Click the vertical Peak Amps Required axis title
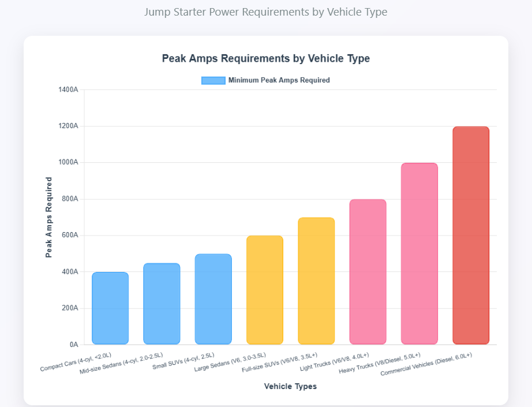 [x=49, y=217]
